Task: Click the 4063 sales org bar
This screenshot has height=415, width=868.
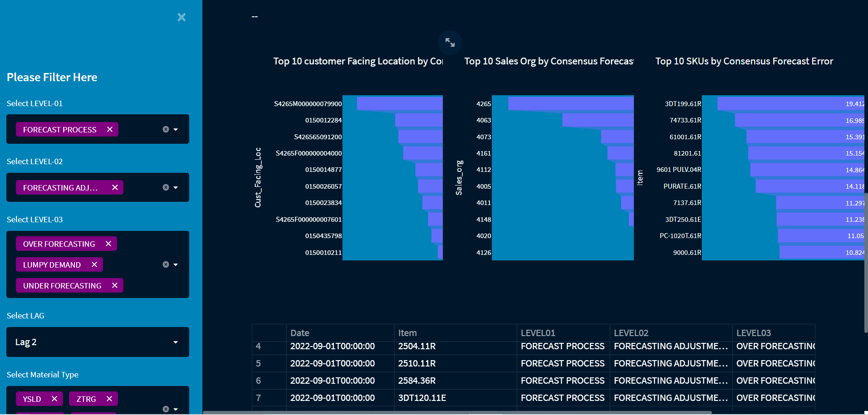Action: [x=598, y=120]
